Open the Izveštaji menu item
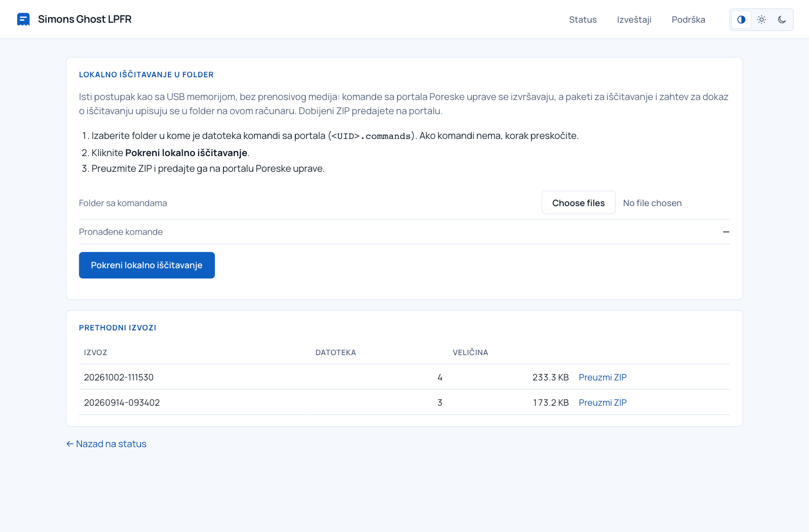809x532 pixels. pyautogui.click(x=634, y=20)
